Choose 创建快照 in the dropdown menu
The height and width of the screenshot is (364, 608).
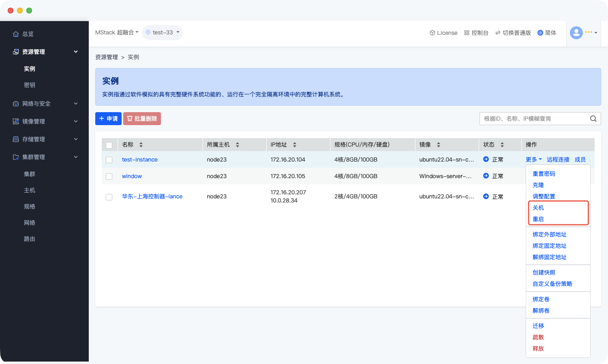(544, 272)
